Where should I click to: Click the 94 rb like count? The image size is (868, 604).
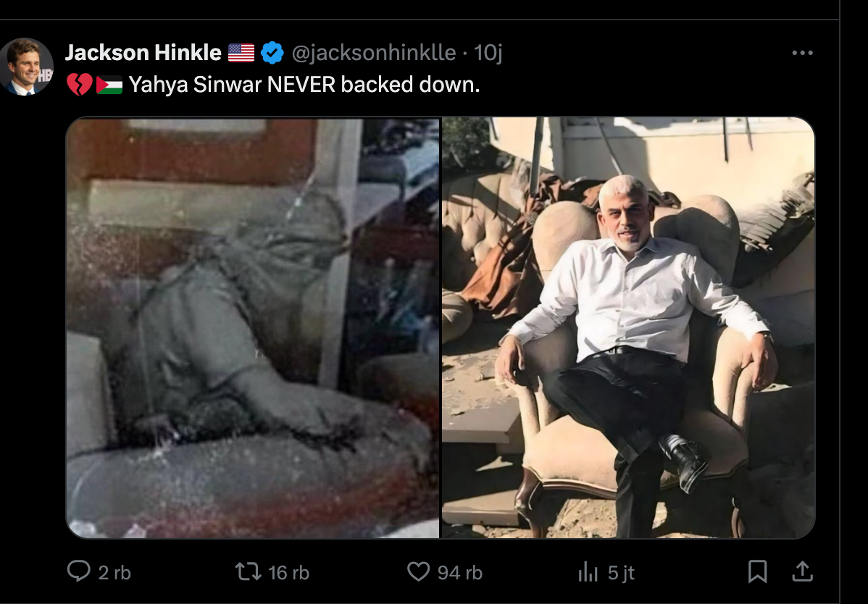point(459,572)
